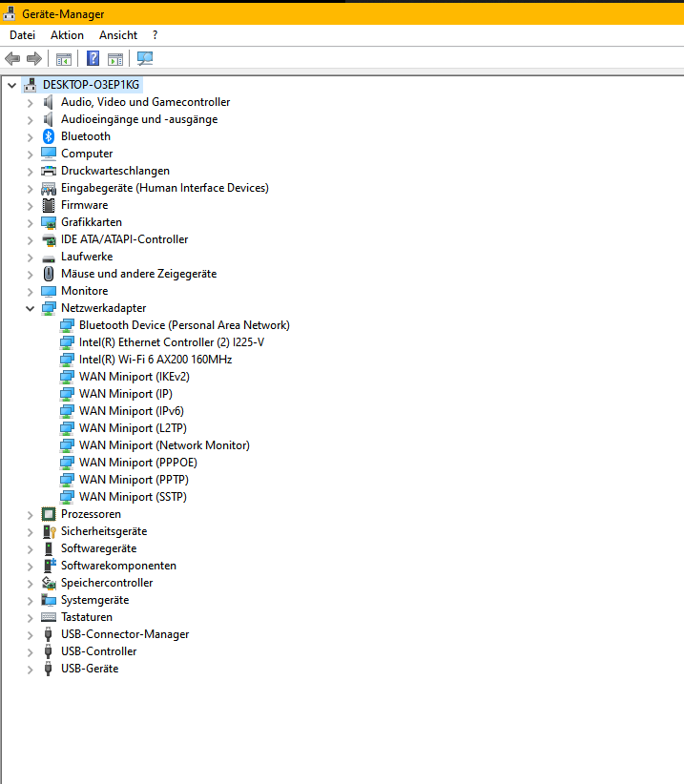
Task: Click the Audio, Video und Gamecontroller speaker icon
Action: [48, 102]
